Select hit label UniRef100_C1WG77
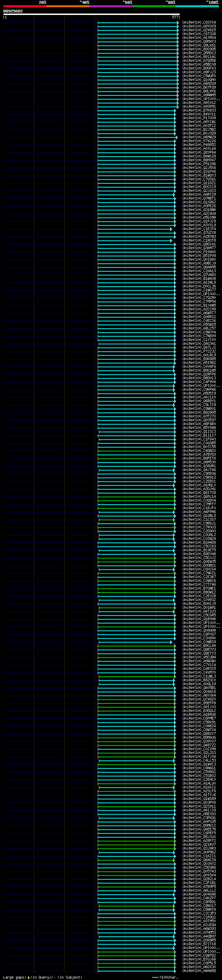 (199, 291)
